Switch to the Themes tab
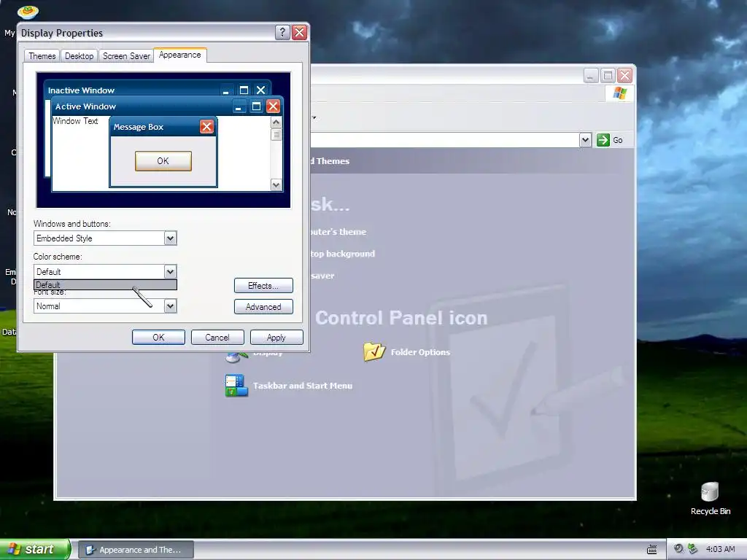The height and width of the screenshot is (560, 747). point(42,55)
